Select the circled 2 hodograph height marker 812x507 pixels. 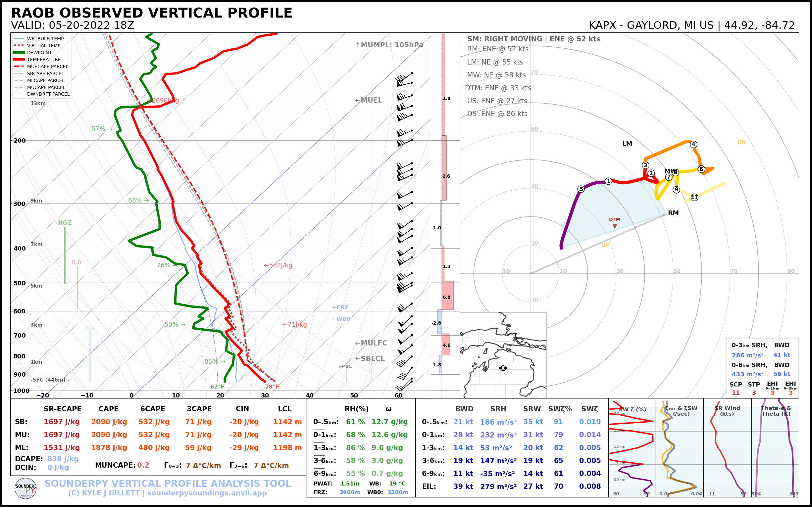pyautogui.click(x=651, y=173)
